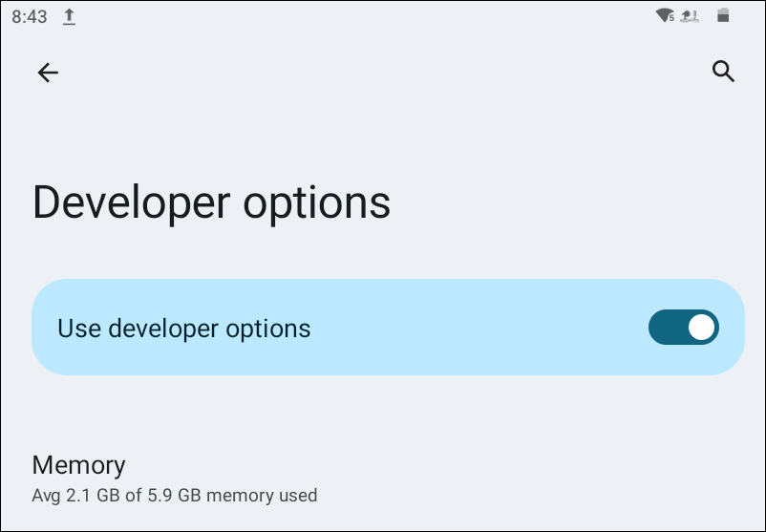Click the white knob of the switch
The height and width of the screenshot is (532, 766).
point(701,328)
